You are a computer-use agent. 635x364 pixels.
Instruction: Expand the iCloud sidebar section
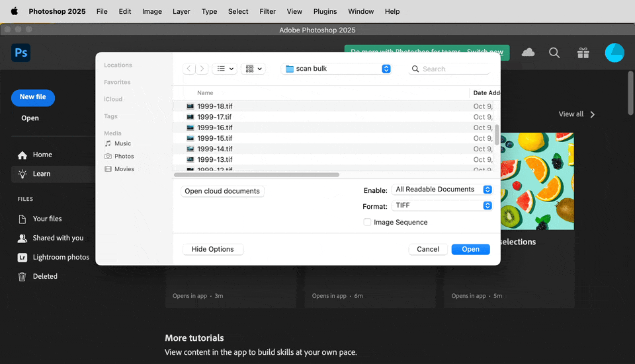113,99
